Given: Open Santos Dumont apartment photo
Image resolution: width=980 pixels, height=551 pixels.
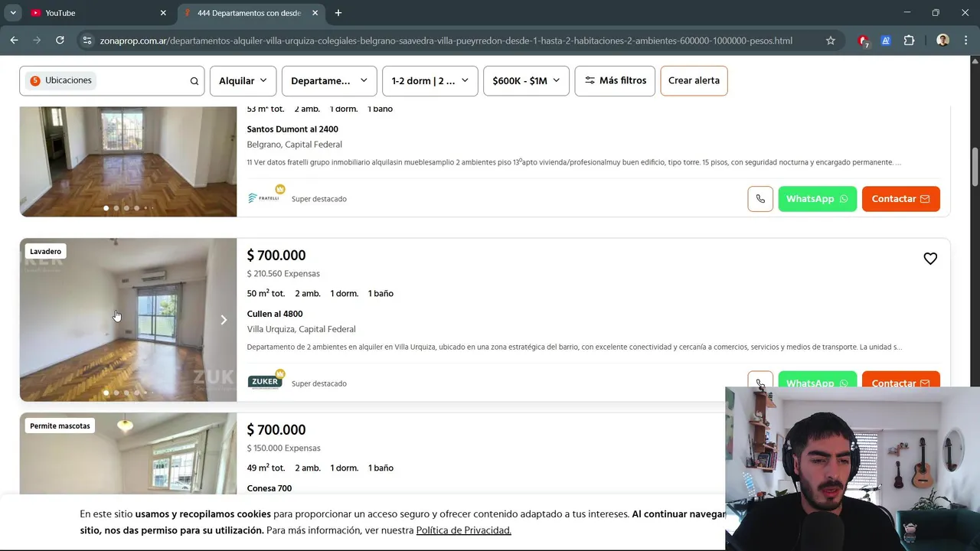Looking at the screenshot, I should coord(128,161).
